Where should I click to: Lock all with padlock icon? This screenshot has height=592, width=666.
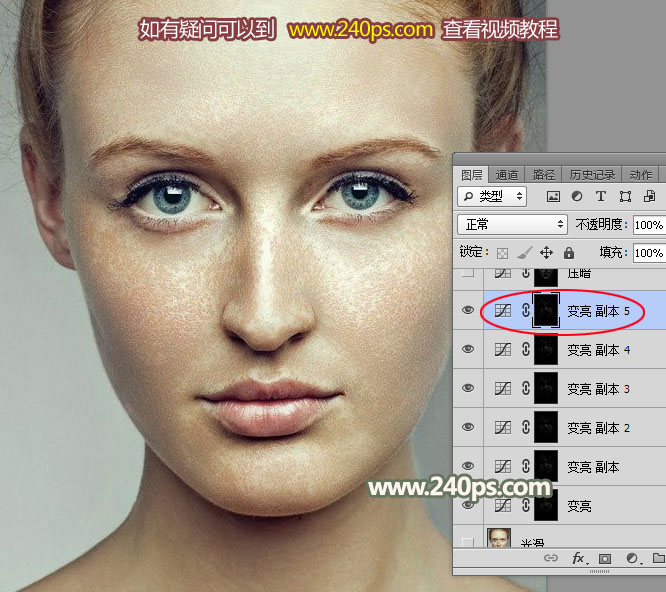coord(569,253)
